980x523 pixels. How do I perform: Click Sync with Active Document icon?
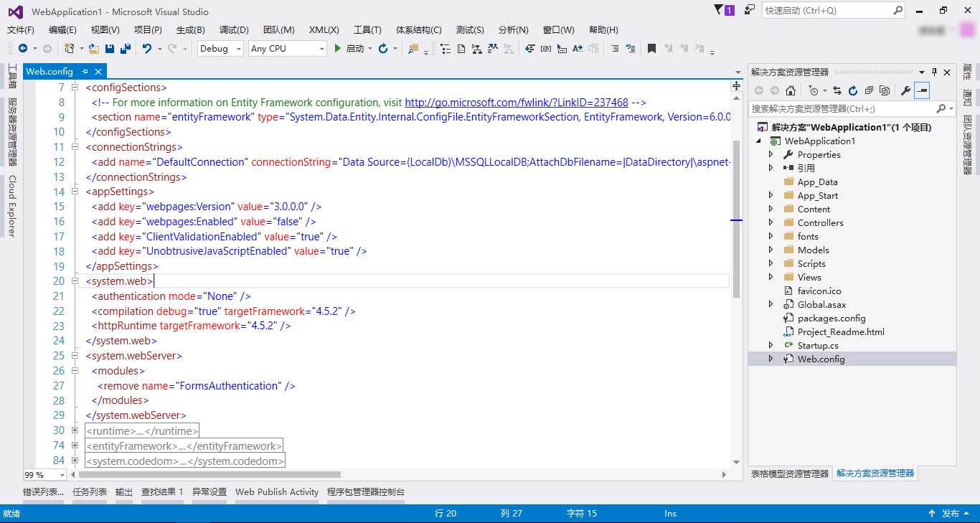click(837, 90)
